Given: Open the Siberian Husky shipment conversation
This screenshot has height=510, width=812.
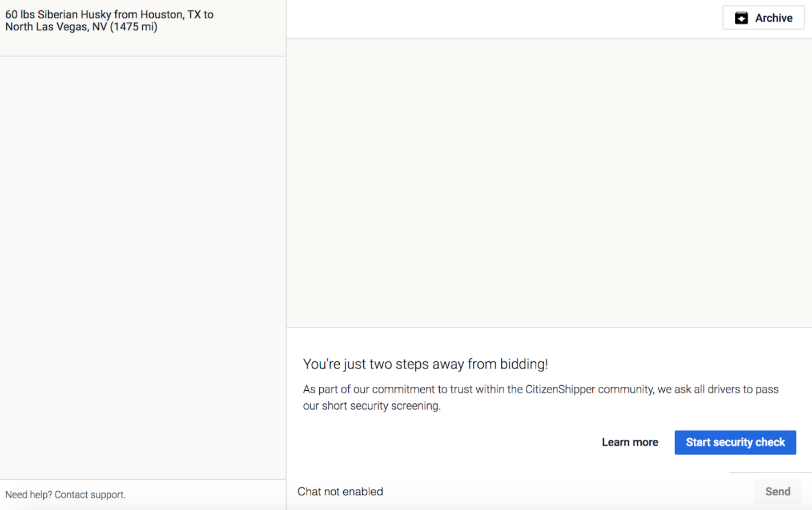Looking at the screenshot, I should pos(143,27).
